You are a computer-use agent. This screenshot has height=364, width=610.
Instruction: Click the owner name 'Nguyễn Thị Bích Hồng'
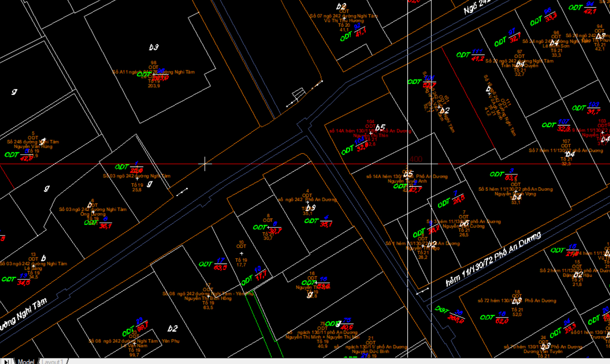pos(208,298)
